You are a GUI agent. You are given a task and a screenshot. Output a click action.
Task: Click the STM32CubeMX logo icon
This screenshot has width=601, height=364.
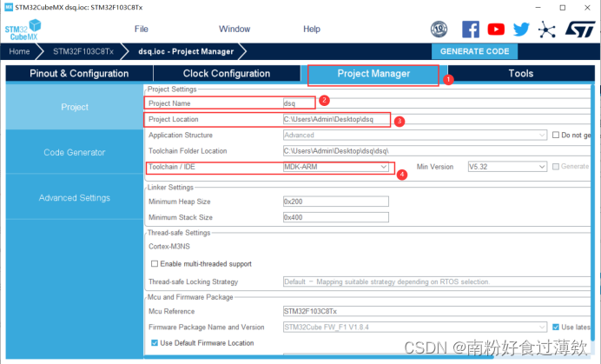pos(23,30)
